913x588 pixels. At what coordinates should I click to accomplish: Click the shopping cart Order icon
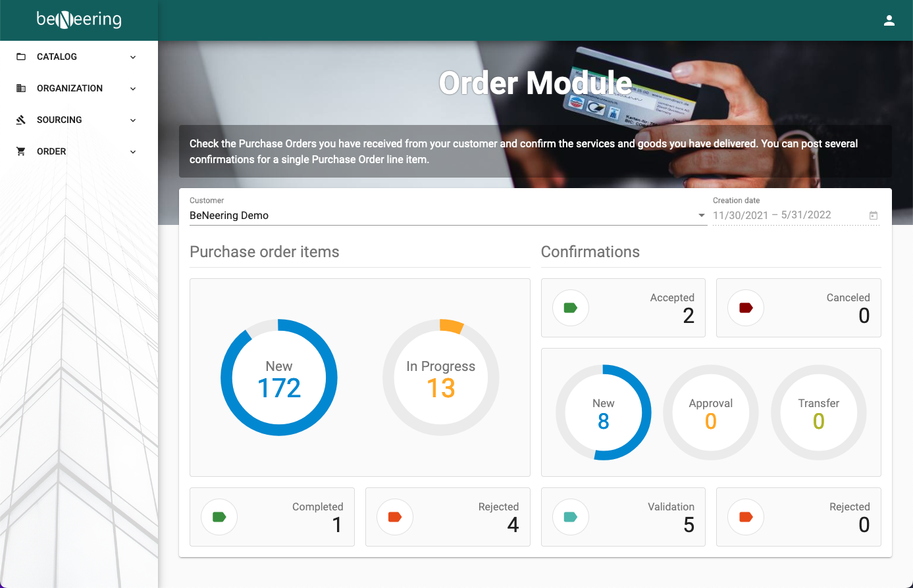coord(21,151)
